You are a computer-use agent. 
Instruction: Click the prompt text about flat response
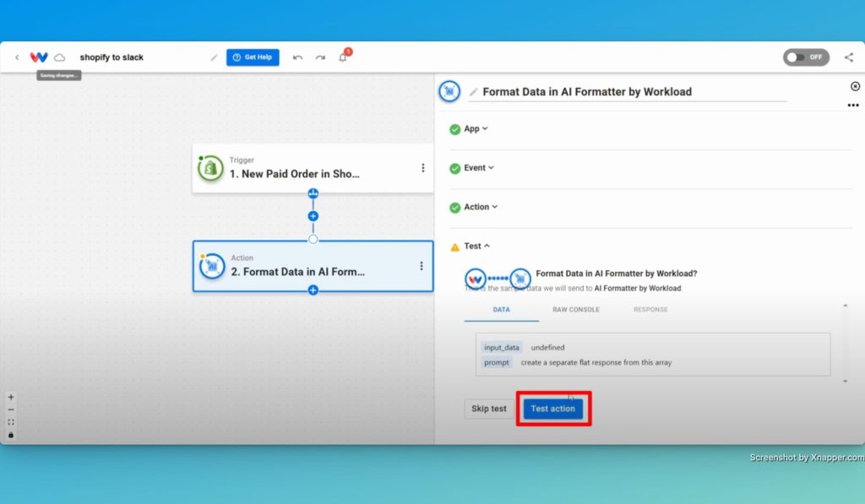[x=596, y=362]
